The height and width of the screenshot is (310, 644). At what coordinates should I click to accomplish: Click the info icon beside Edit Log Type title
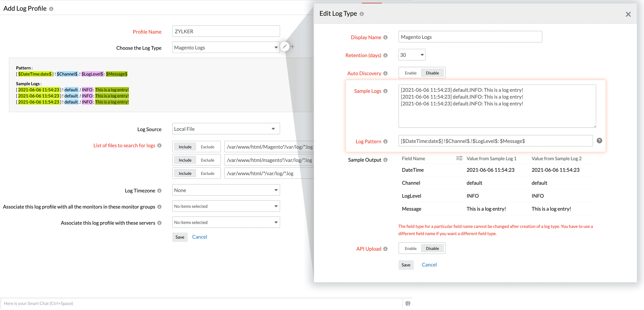tap(362, 14)
